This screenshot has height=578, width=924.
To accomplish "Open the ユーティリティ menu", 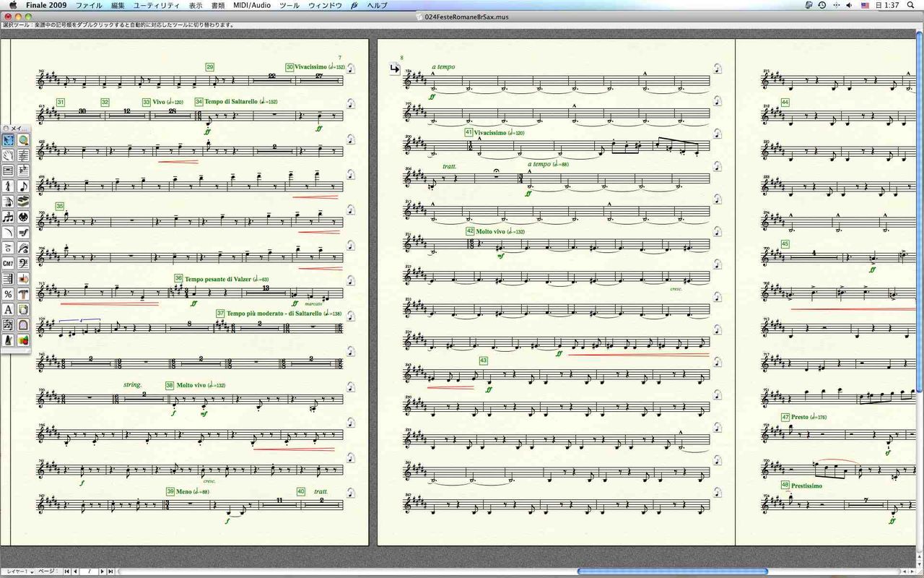I will [156, 5].
